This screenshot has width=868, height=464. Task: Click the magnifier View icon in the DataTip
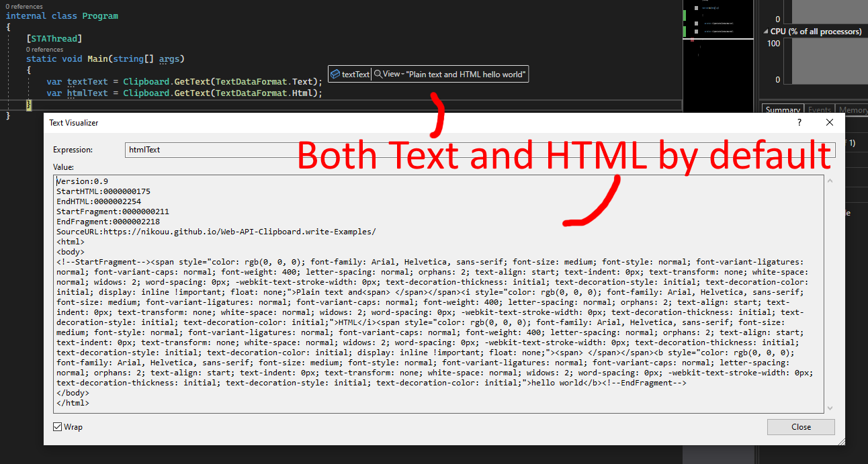point(377,74)
